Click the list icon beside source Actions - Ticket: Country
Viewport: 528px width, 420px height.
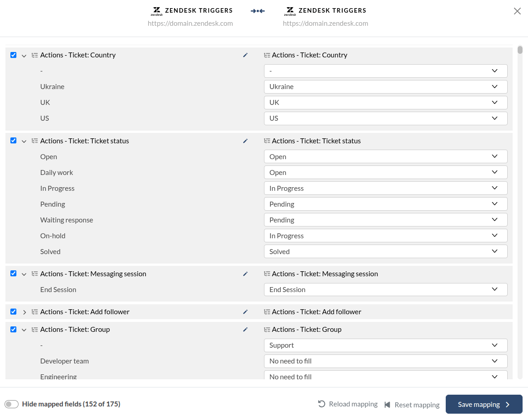point(35,55)
